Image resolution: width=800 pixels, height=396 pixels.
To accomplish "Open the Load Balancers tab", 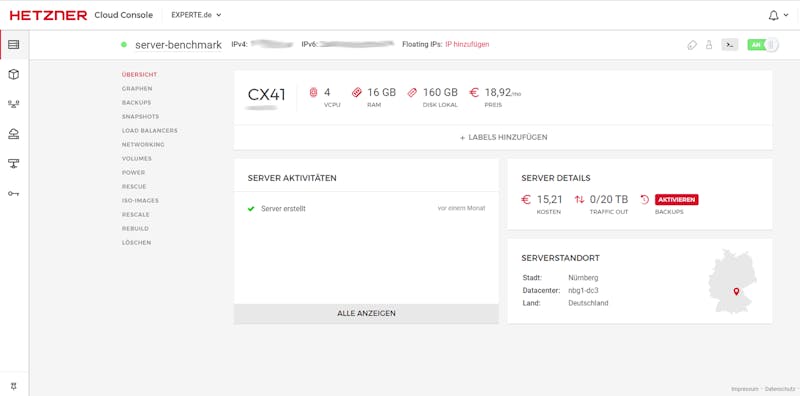I will 149,131.
